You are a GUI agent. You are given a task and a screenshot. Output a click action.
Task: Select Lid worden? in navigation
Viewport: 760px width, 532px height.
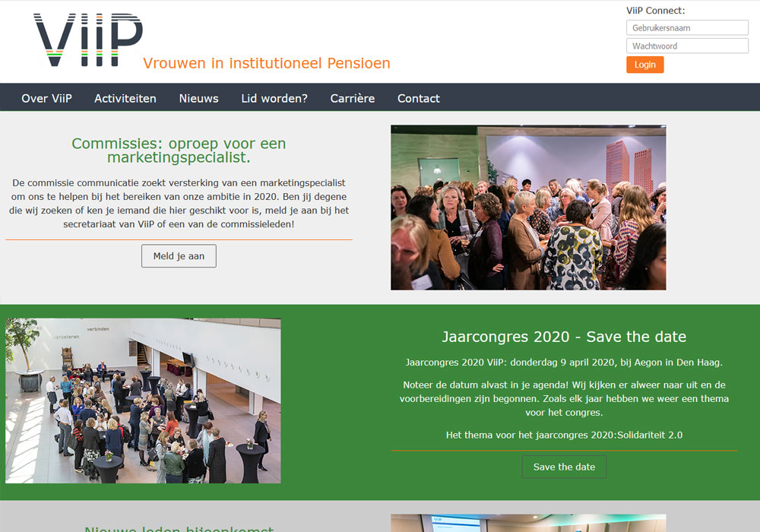tap(274, 98)
